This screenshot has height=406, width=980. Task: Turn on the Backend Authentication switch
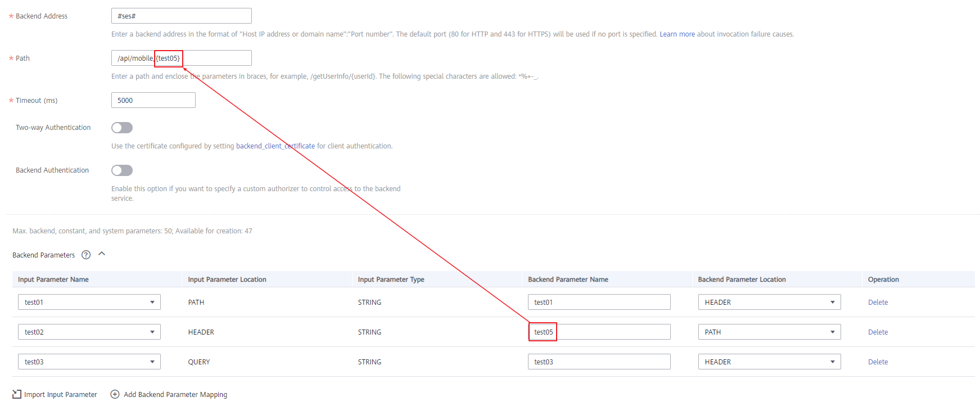122,170
